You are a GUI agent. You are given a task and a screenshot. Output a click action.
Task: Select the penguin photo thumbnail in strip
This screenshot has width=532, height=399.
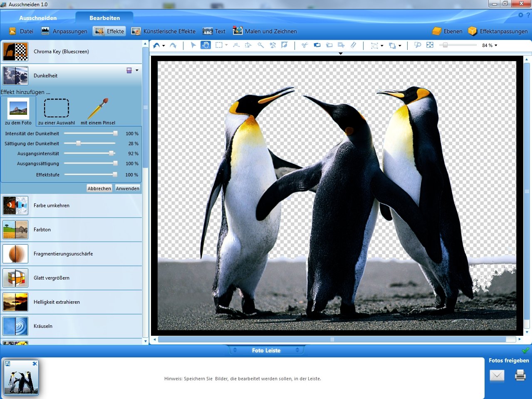point(21,378)
